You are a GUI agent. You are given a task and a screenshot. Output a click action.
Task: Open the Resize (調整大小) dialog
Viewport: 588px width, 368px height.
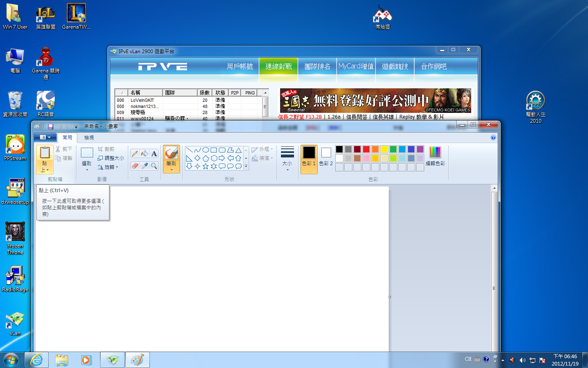pyautogui.click(x=111, y=158)
